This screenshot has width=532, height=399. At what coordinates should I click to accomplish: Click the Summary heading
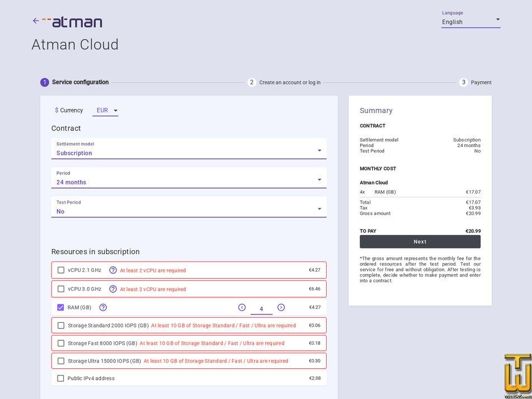(376, 111)
